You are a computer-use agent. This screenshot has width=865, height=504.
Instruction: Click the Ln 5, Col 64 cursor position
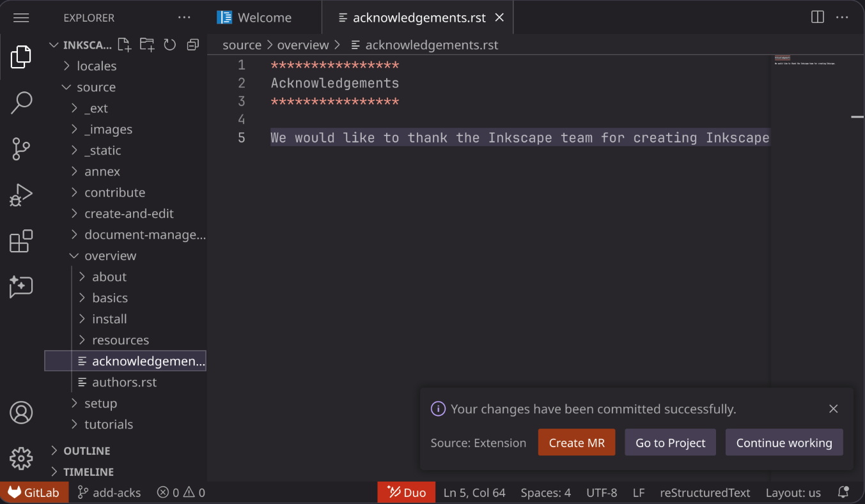(474, 493)
